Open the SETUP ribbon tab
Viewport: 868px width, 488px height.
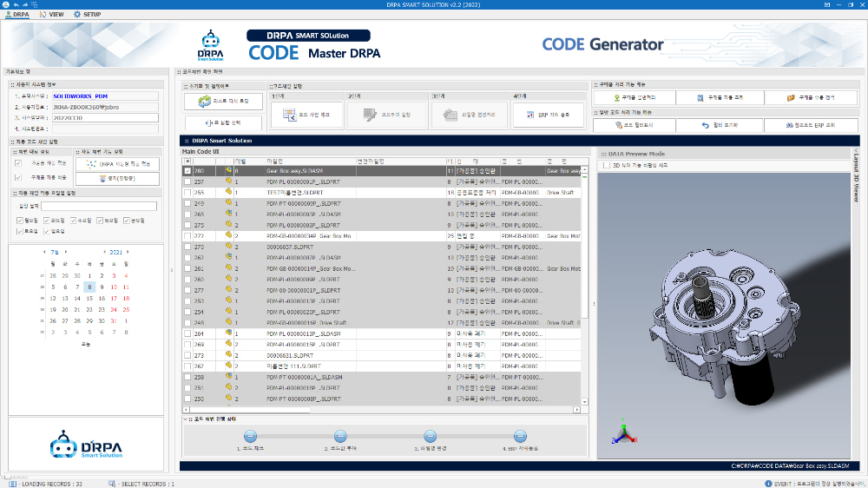pos(88,15)
